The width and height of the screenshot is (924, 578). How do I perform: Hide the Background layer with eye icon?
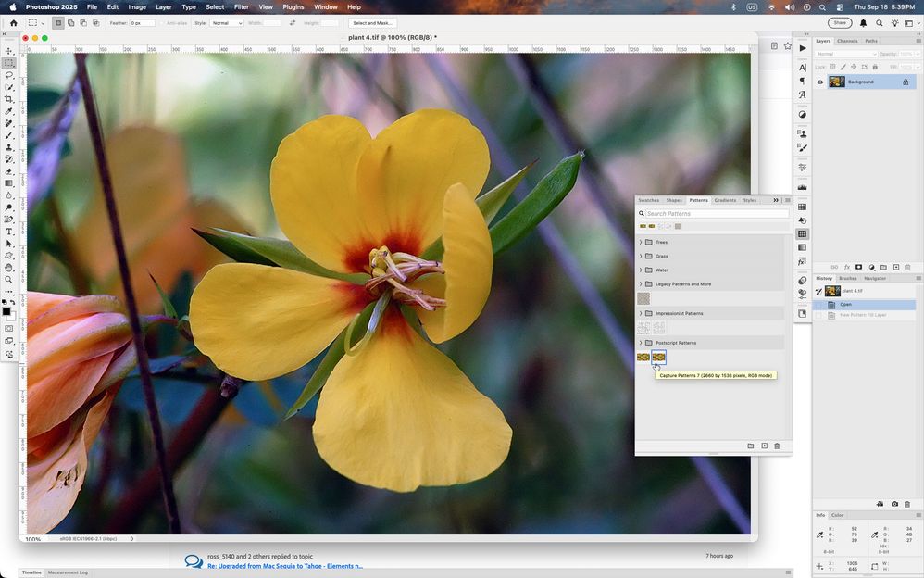click(819, 82)
